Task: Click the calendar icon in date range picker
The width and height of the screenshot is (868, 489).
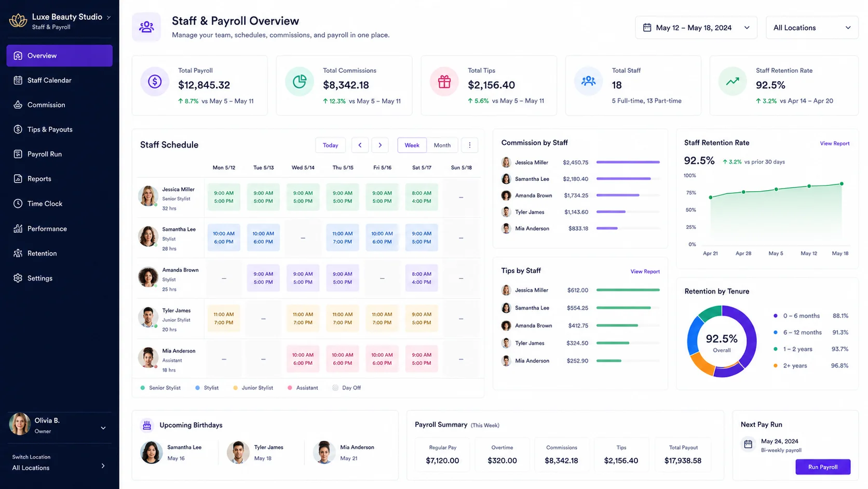Action: 647,28
